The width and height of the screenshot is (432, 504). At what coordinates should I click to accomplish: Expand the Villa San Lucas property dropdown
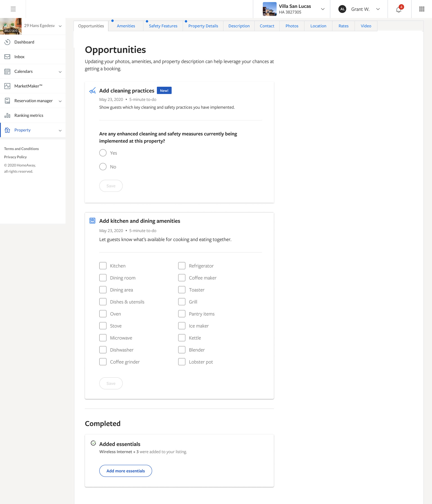click(x=323, y=9)
